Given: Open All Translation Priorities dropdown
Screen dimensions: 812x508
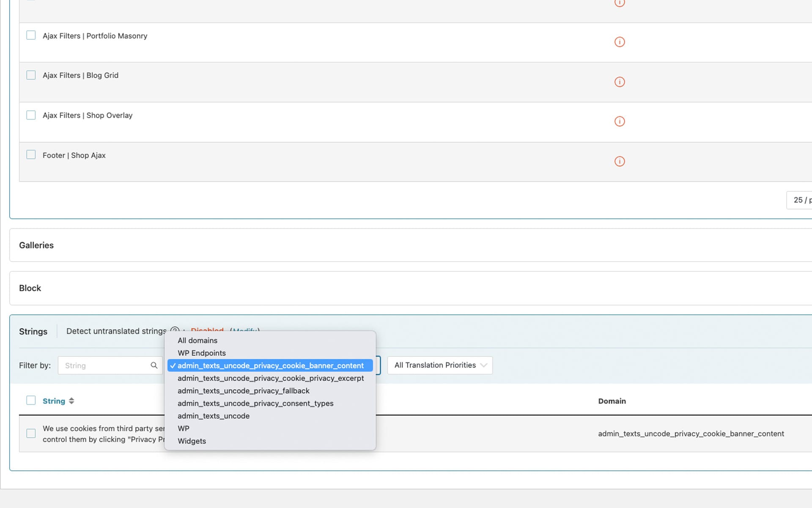Looking at the screenshot, I should click(440, 365).
